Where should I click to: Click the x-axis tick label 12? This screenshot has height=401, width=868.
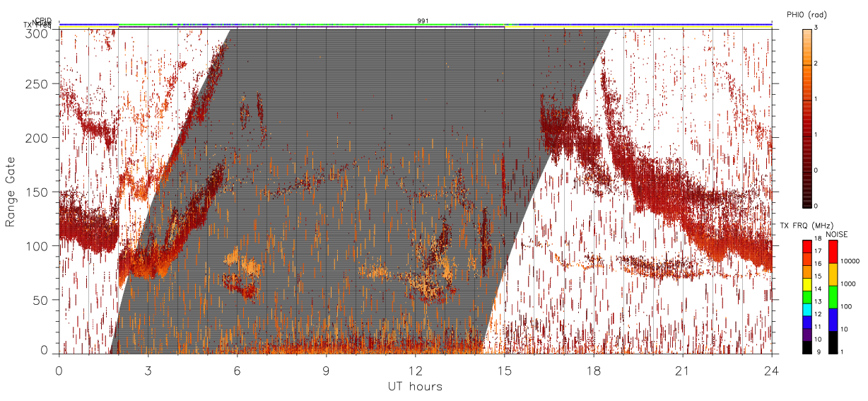point(416,370)
